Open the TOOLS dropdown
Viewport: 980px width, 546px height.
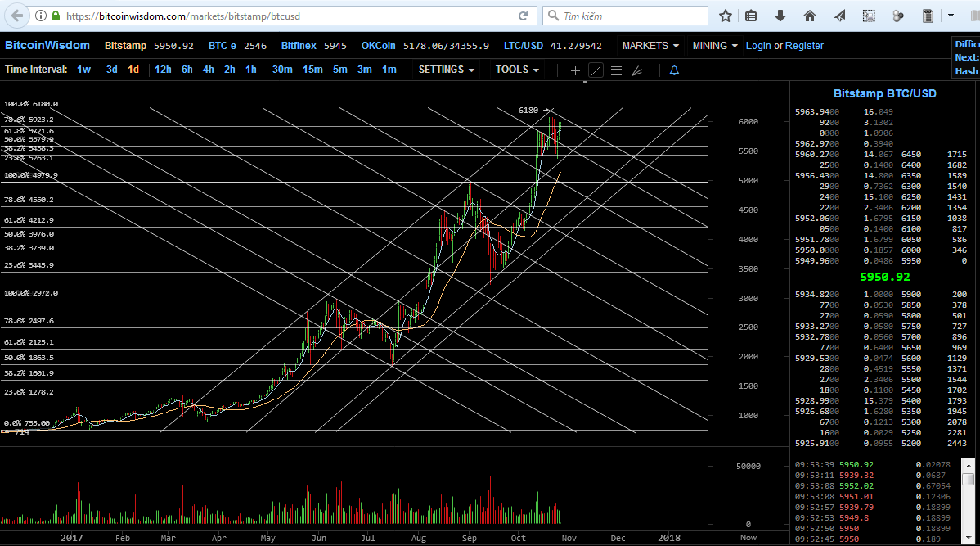point(517,70)
